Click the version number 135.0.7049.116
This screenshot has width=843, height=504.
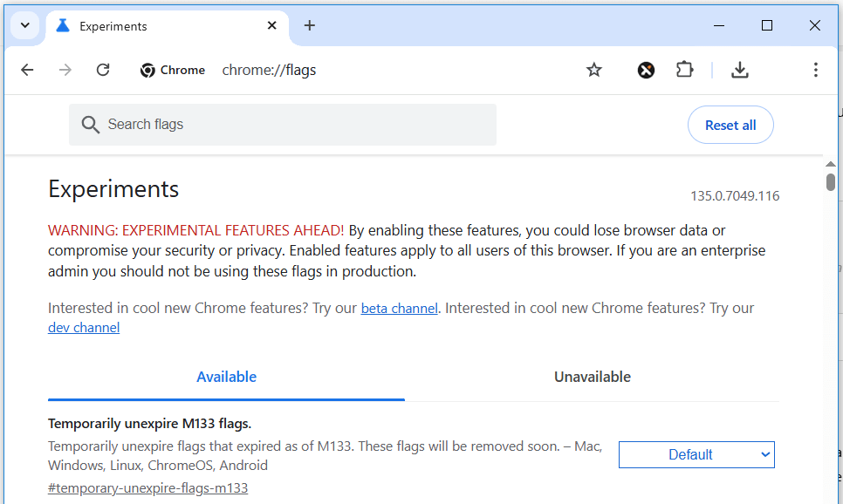pos(735,196)
